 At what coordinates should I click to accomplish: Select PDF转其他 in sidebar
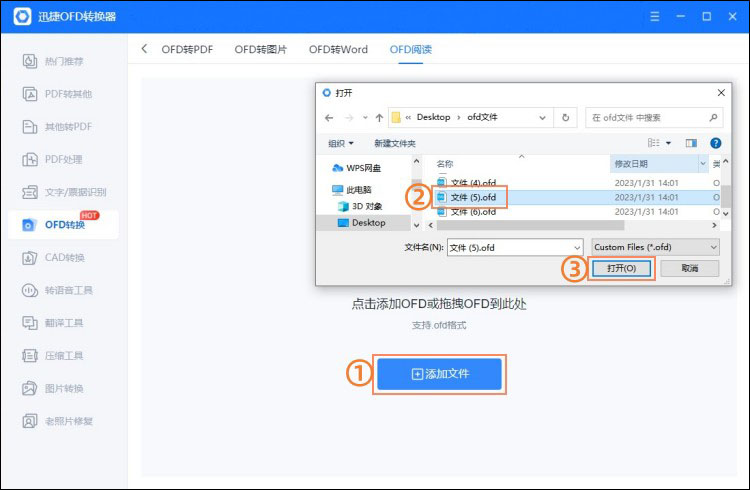pyautogui.click(x=57, y=94)
